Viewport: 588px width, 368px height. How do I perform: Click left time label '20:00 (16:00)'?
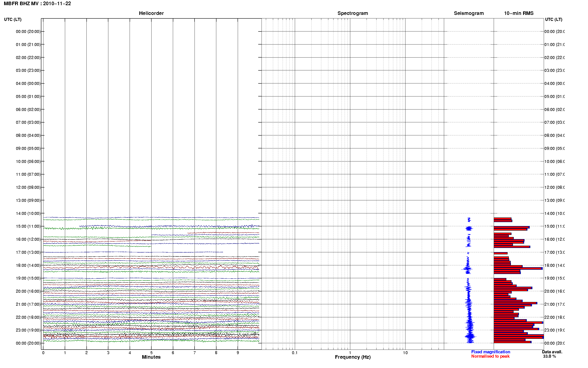click(28, 291)
